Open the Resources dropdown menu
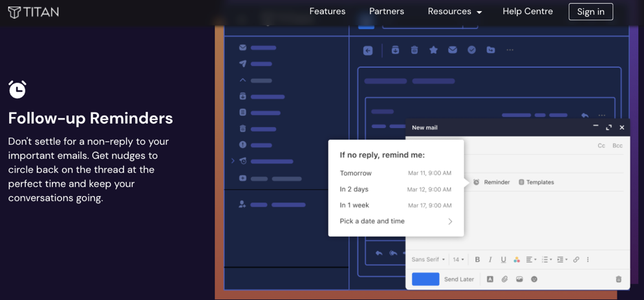The height and width of the screenshot is (300, 644). point(455,12)
